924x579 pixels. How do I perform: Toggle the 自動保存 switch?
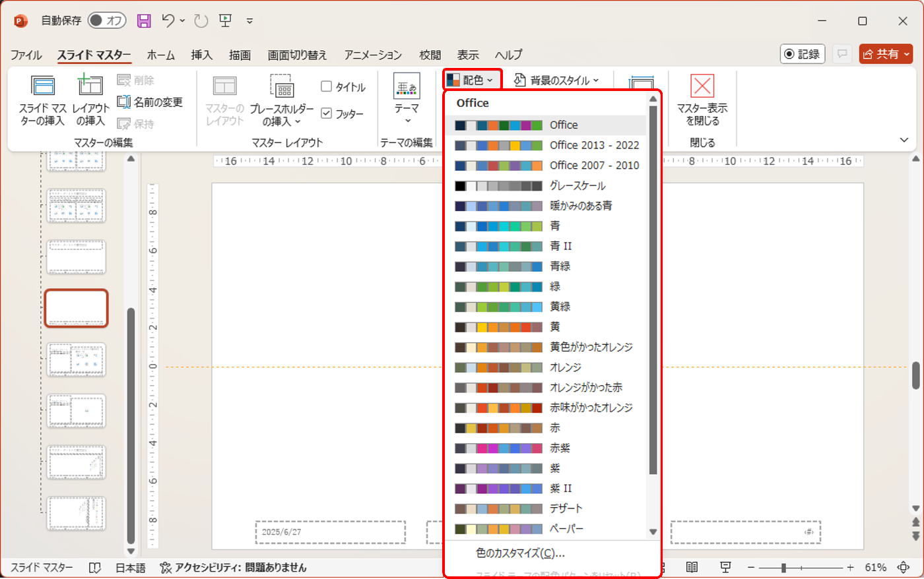pyautogui.click(x=107, y=20)
